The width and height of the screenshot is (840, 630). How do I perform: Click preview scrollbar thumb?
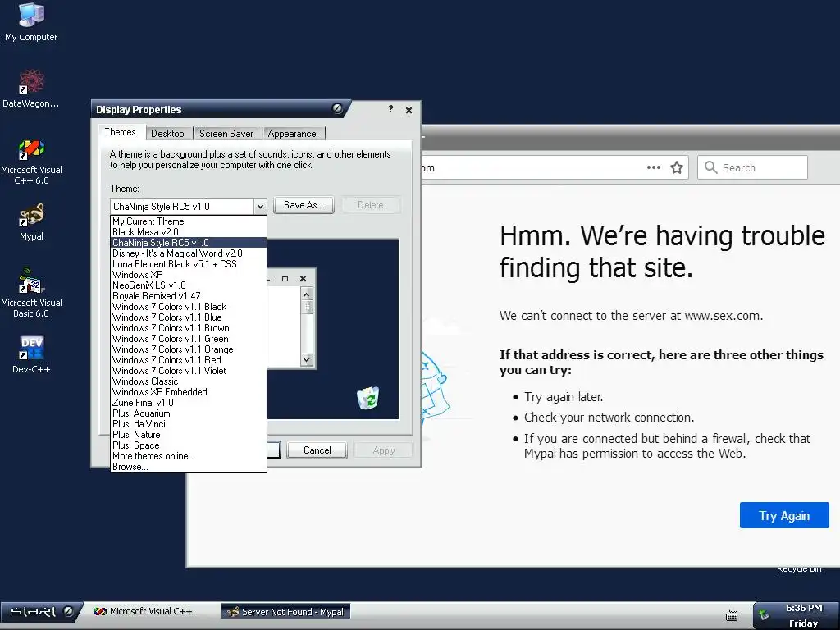coord(308,307)
